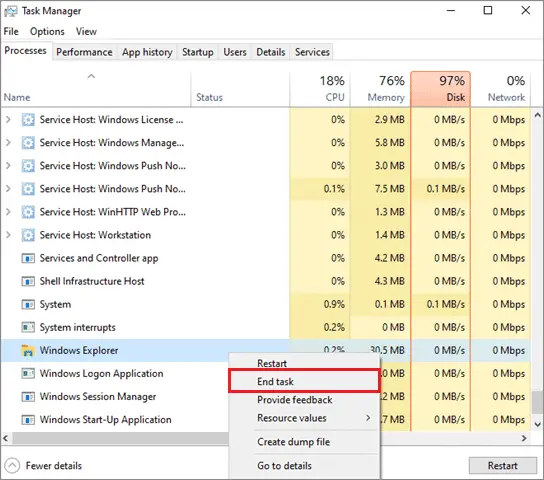Viewport: 544px width, 480px height.
Task: Click the Task Manager title bar icon
Action: click(10, 11)
